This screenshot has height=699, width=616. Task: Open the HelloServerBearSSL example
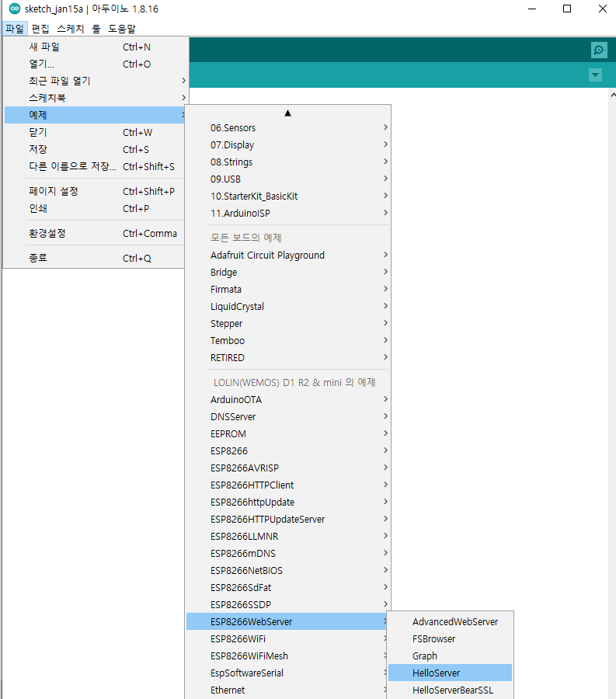point(451,690)
